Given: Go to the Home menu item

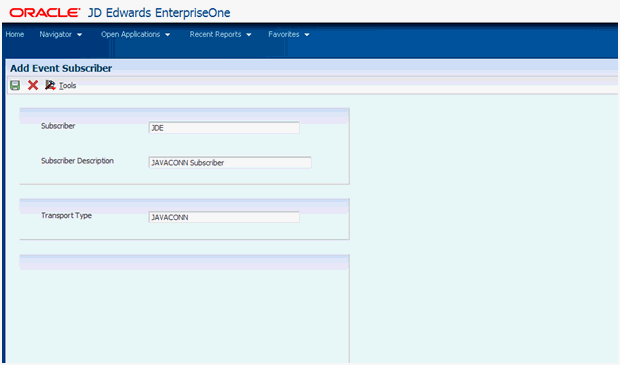Looking at the screenshot, I should [x=15, y=34].
